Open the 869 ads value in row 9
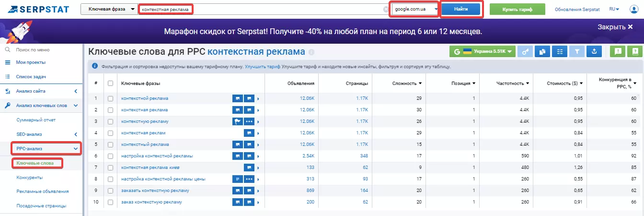644x216 pixels. [x=310, y=191]
